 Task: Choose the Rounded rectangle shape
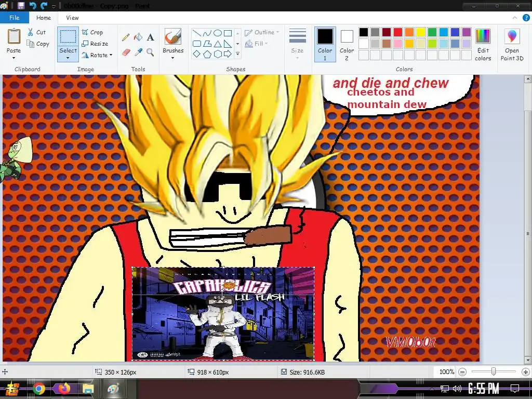coord(196,44)
